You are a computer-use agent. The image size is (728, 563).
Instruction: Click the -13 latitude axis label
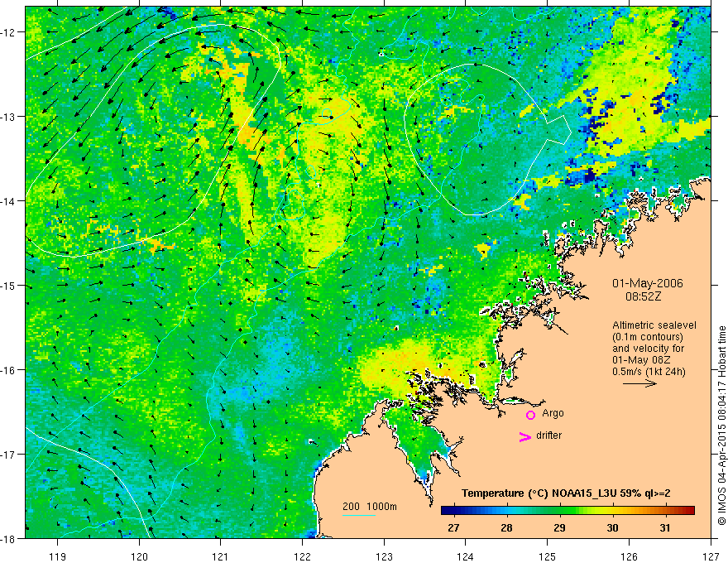9,116
